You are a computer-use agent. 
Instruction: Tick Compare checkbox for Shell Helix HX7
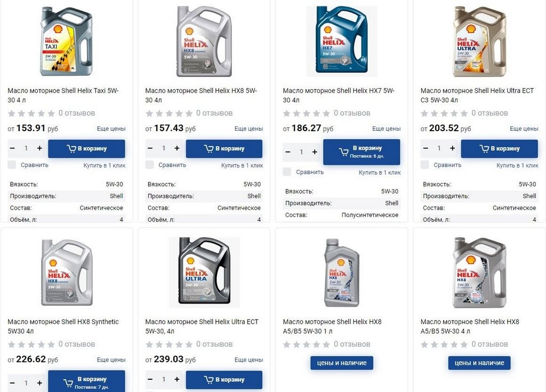coord(287,172)
